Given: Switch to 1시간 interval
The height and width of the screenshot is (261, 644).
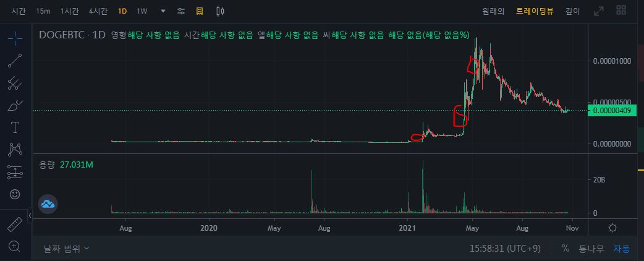Looking at the screenshot, I should 69,12.
